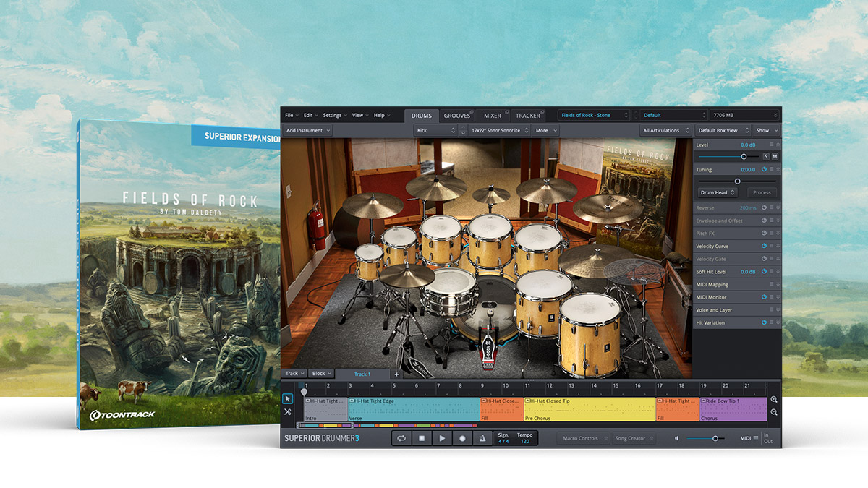Screen dimensions: 868x488
Task: Open the MIDI Mapping section menu icon
Action: pos(771,284)
